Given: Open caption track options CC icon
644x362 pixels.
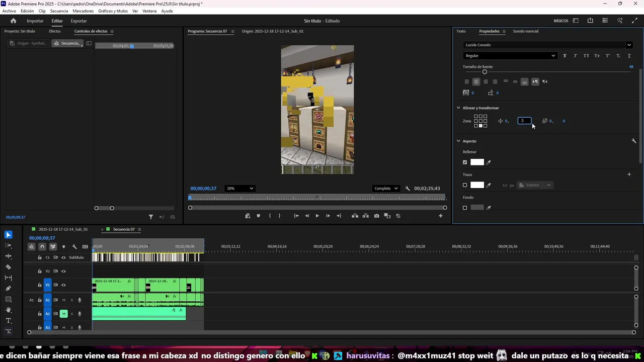Looking at the screenshot, I should 85,246.
